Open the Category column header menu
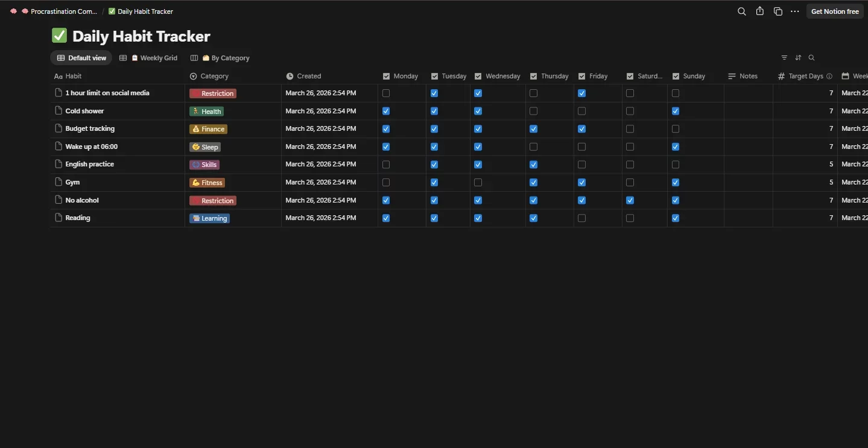Image resolution: width=868 pixels, height=448 pixels. pyautogui.click(x=214, y=77)
